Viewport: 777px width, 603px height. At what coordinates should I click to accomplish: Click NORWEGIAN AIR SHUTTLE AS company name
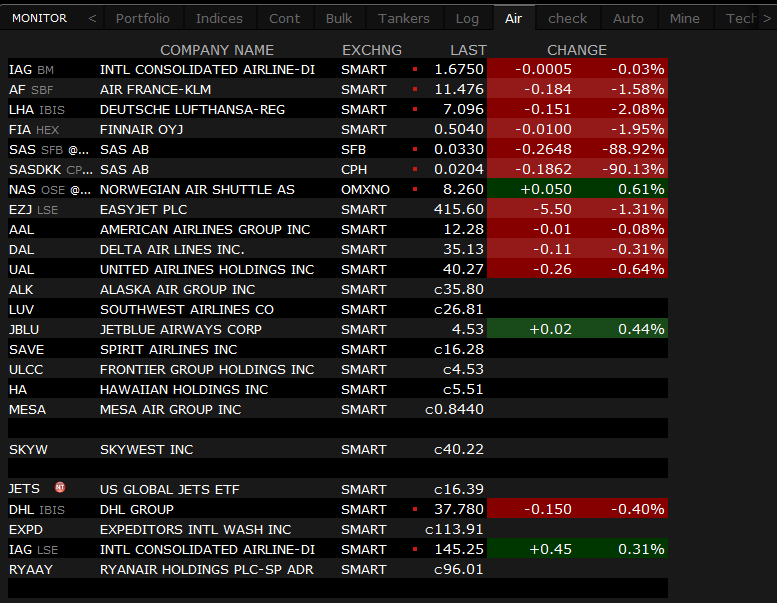coord(197,190)
